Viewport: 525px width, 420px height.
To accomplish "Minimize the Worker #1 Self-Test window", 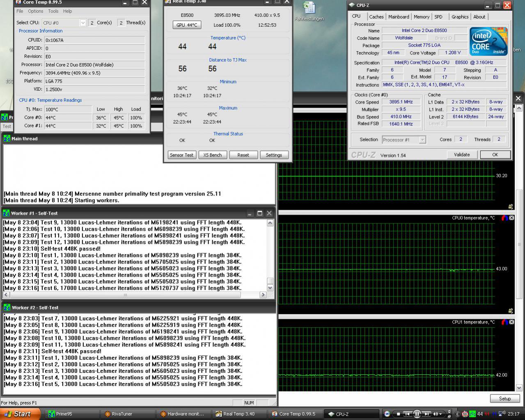I will click(250, 213).
